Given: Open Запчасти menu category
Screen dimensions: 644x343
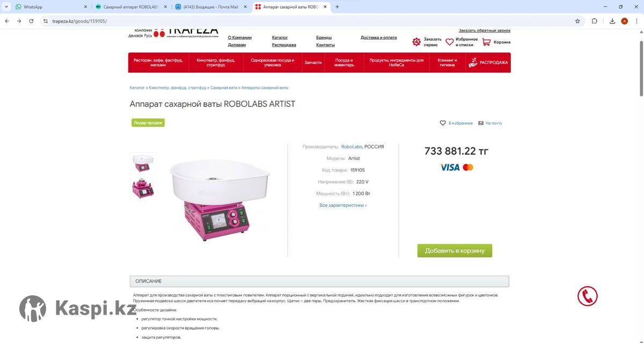Looking at the screenshot, I should tap(313, 63).
